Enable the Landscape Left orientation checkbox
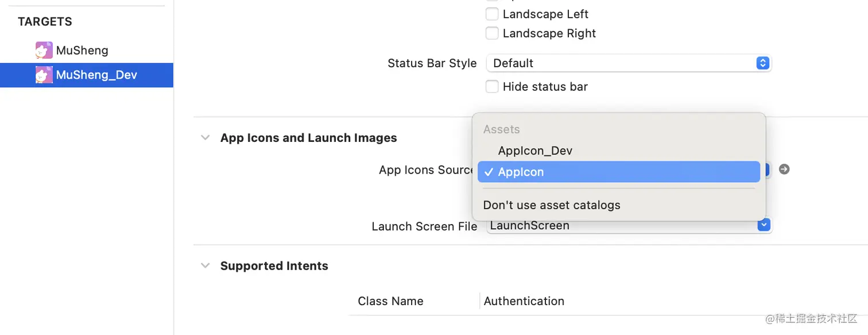This screenshot has height=335, width=868. (x=492, y=14)
